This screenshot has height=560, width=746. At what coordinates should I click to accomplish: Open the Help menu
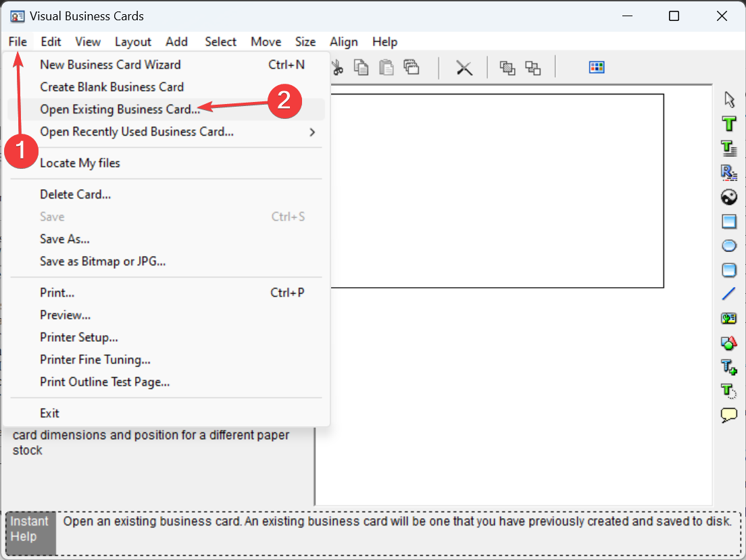385,42
